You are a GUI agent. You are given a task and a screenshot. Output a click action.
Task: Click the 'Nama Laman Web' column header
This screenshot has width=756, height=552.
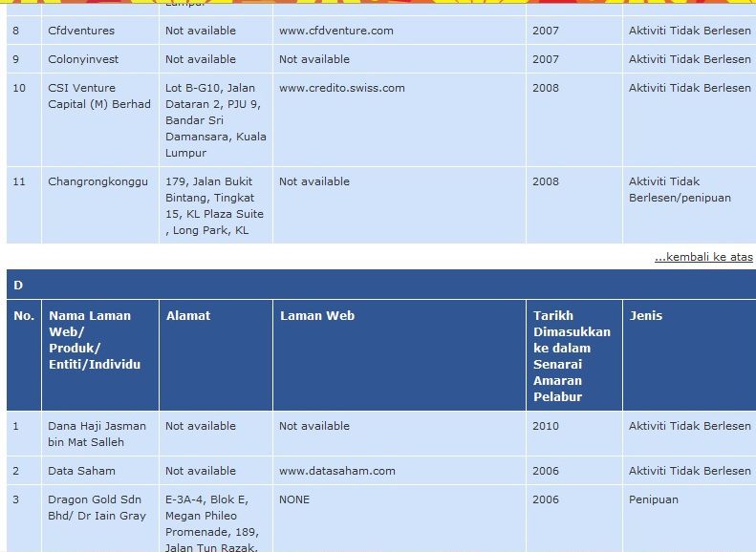95,340
